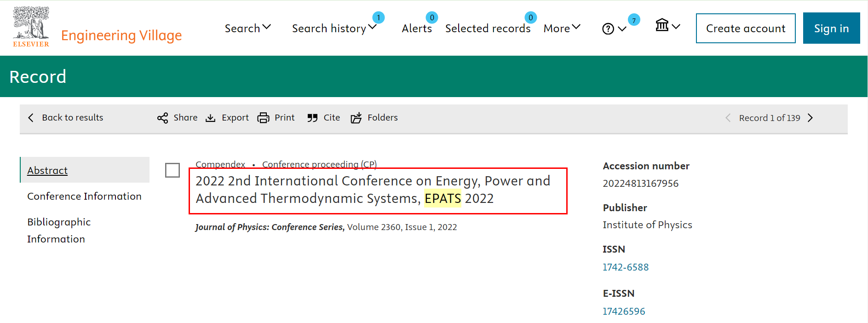Click the Record 1 of 139 text
Image resolution: width=868 pixels, height=323 pixels.
coord(770,118)
